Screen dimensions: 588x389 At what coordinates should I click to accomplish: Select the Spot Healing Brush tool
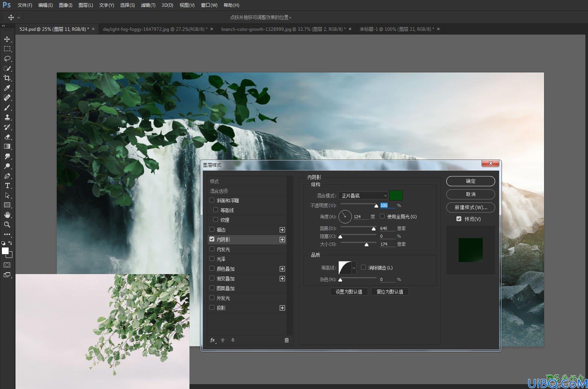click(7, 98)
